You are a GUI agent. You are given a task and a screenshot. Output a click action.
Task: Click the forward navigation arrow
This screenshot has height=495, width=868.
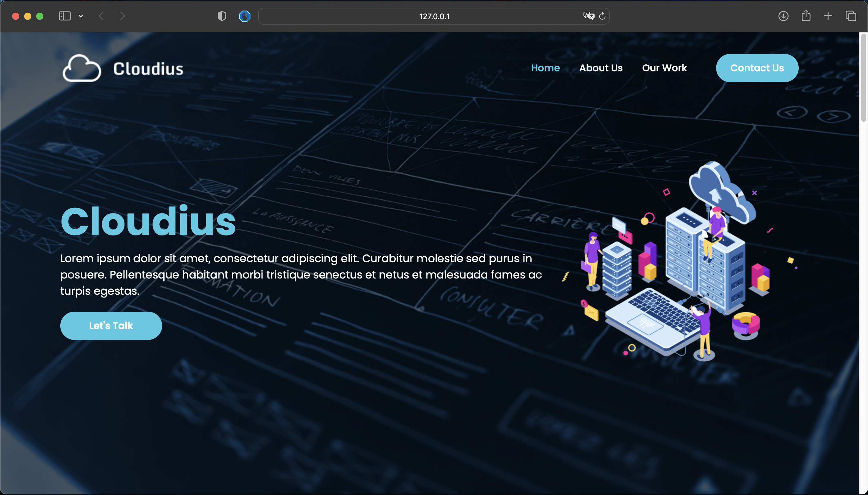(122, 16)
